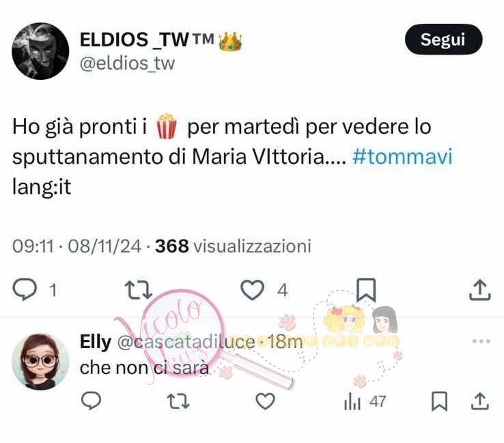Retweet Elly's reply
This screenshot has height=443, width=504.
tap(178, 401)
